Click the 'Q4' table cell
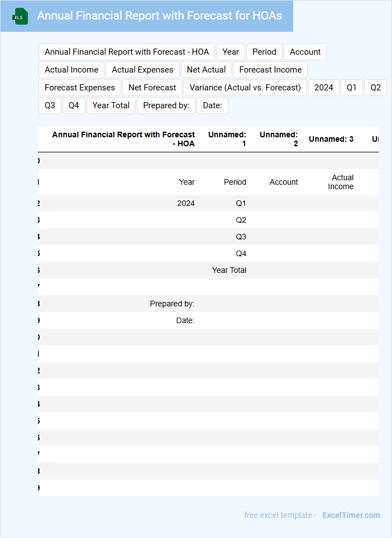Screen dimensions: 392x538 pos(241,253)
